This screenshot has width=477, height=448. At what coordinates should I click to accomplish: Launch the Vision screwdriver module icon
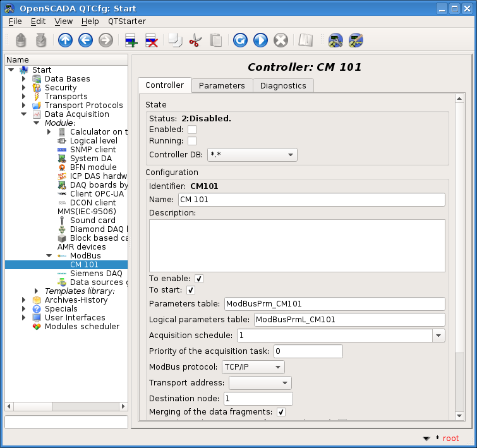click(x=356, y=40)
